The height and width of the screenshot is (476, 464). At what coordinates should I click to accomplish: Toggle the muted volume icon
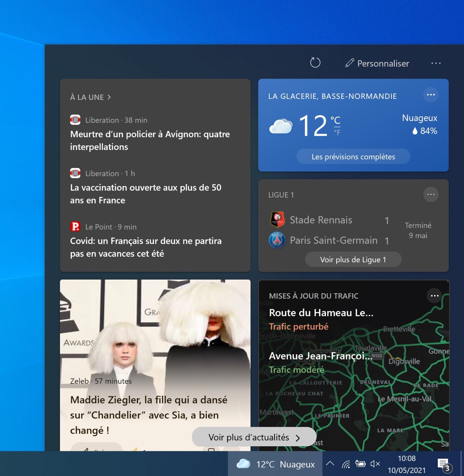click(x=375, y=464)
